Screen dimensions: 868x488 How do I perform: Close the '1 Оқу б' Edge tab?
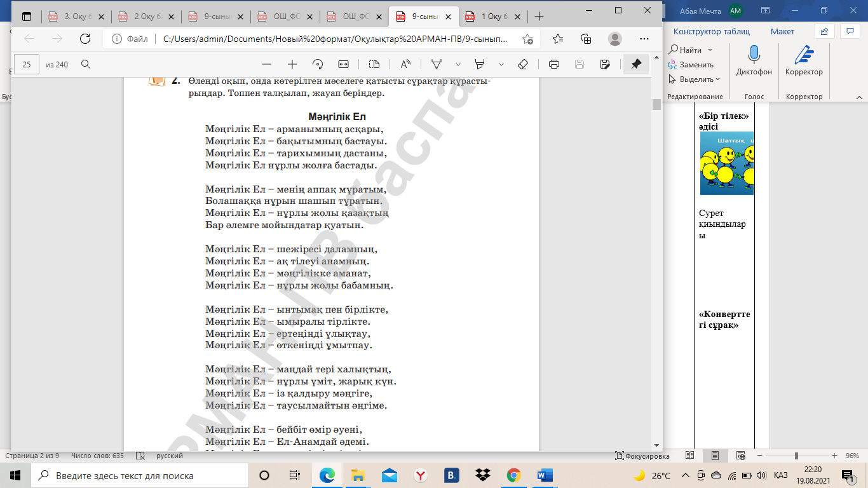tap(518, 17)
